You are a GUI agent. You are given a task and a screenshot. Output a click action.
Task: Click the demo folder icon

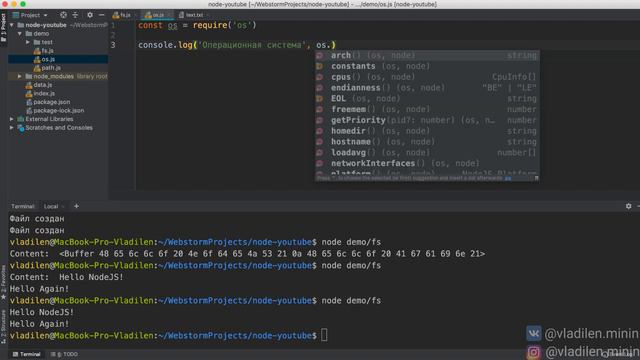(29, 33)
